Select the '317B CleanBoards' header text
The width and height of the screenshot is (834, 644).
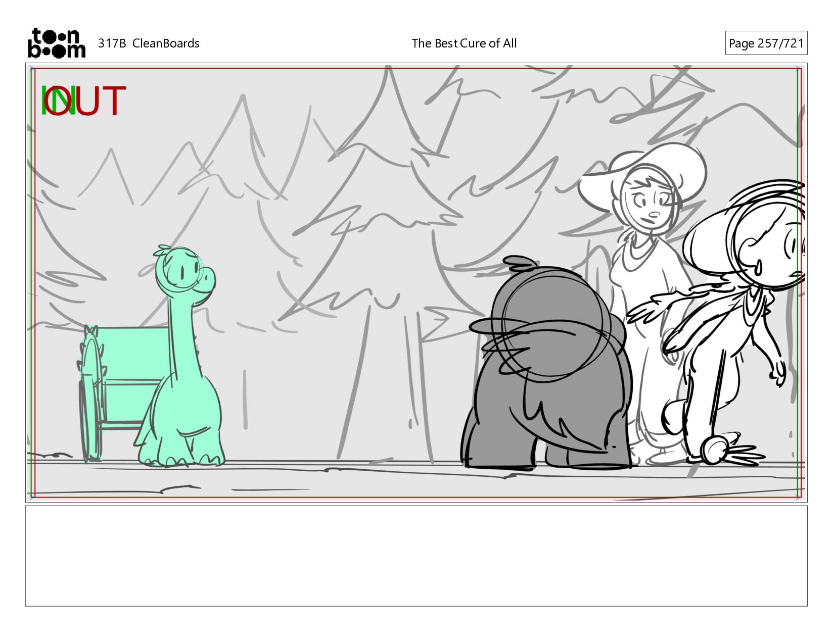(149, 43)
